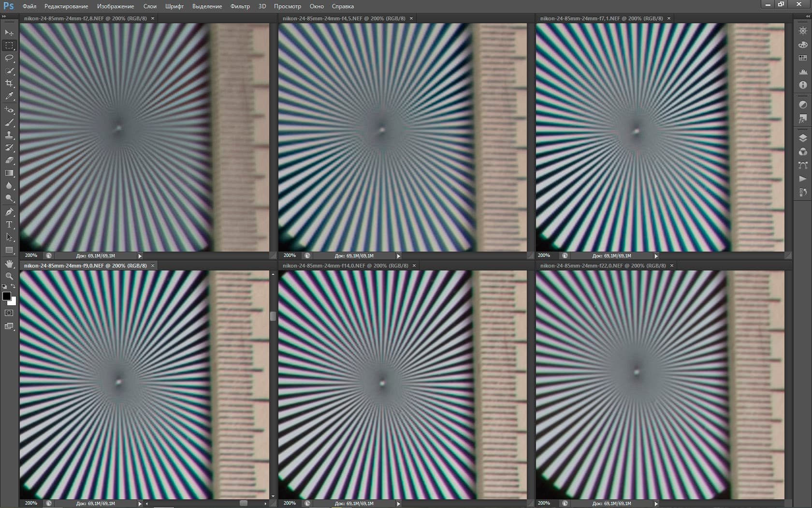Open the Layers panel icon
Image resolution: width=812 pixels, height=508 pixels.
point(803,138)
